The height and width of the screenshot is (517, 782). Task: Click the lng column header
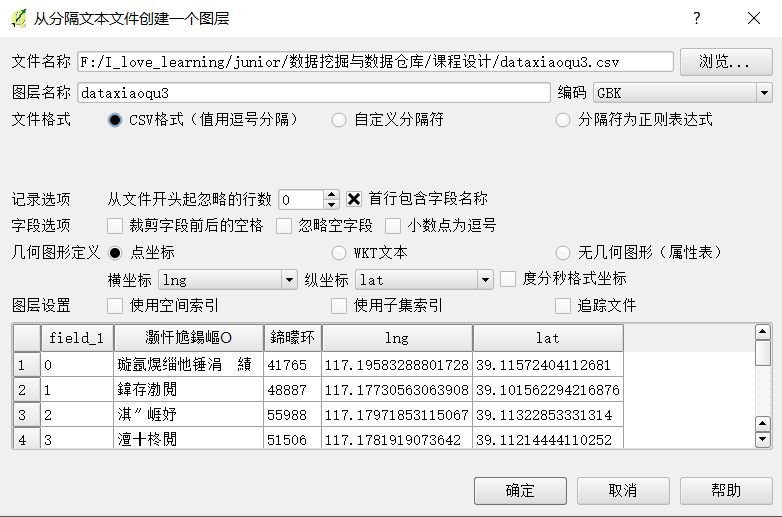(397, 338)
